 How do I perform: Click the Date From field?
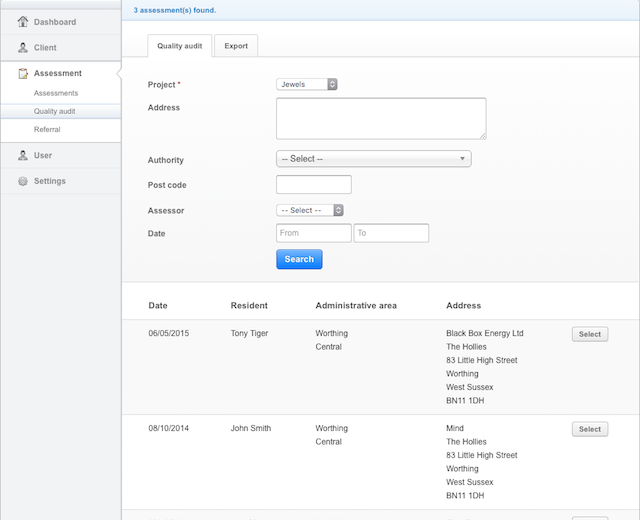click(x=313, y=233)
